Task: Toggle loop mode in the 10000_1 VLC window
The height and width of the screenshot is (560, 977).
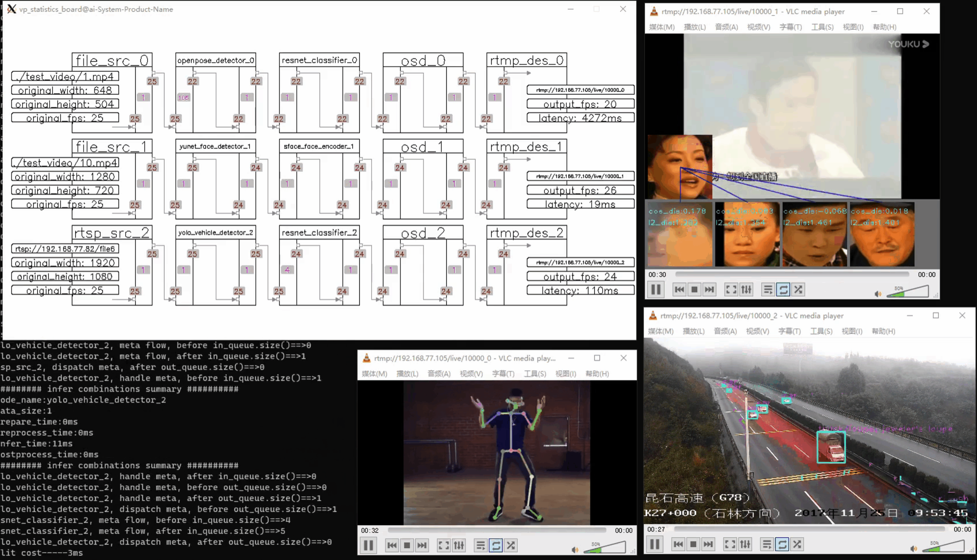Action: (x=783, y=289)
